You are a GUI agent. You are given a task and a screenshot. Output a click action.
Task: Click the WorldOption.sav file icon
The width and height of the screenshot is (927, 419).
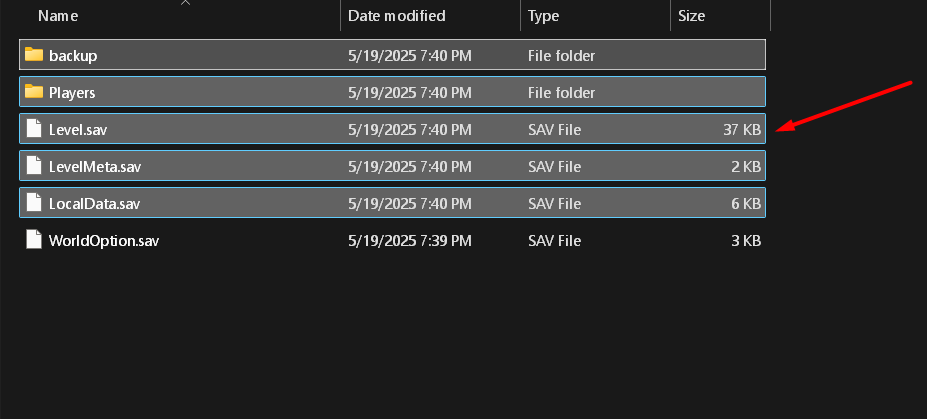[34, 240]
